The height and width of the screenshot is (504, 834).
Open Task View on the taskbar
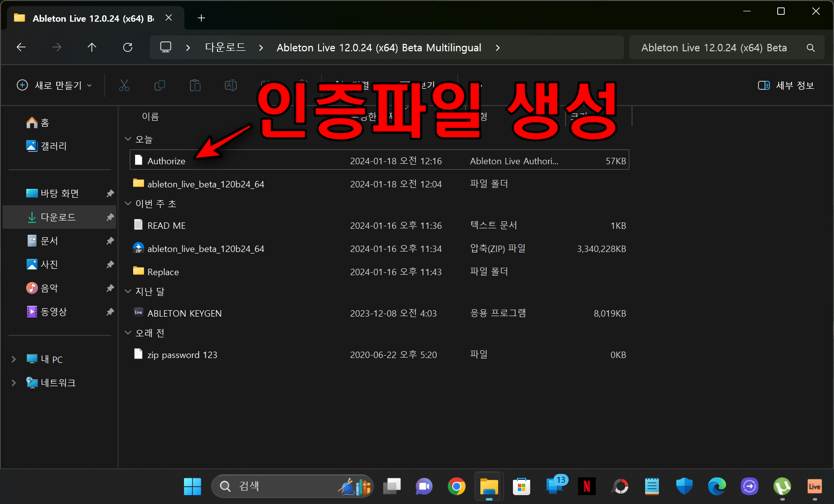(x=393, y=487)
